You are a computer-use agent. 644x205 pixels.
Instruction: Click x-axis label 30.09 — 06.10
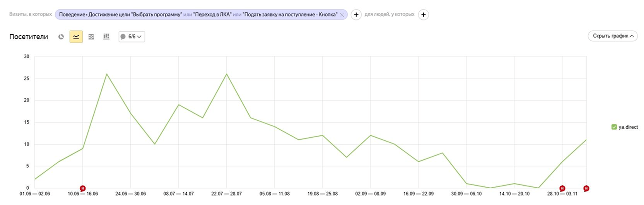pyautogui.click(x=466, y=194)
